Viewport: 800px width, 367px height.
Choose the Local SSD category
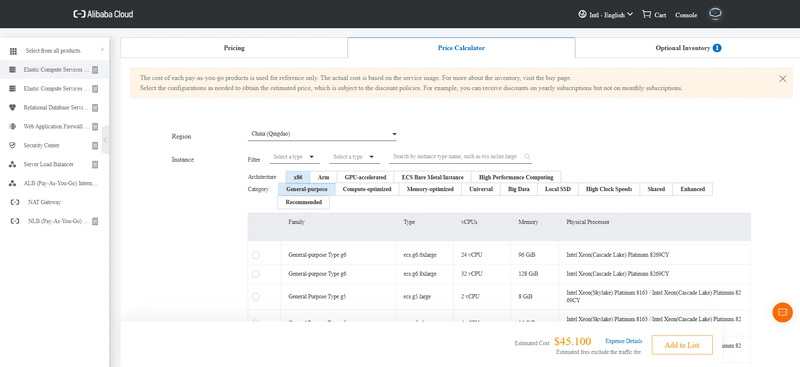click(x=558, y=189)
